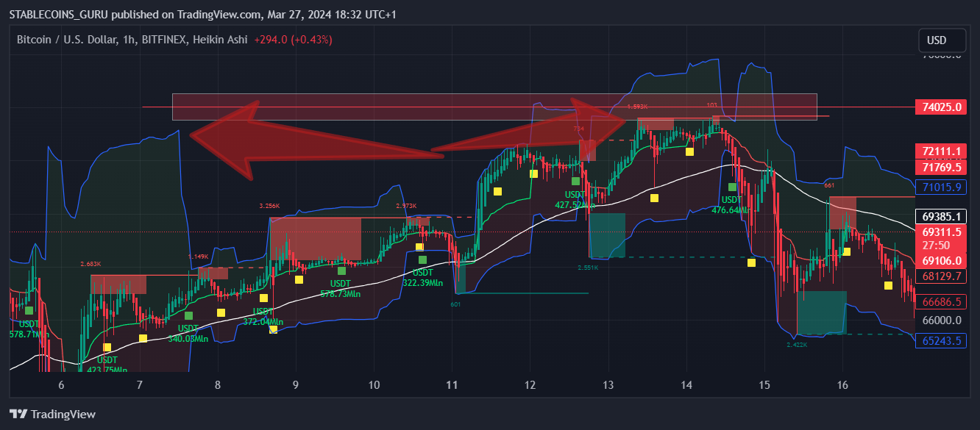Click the 72111.1 price label
The width and height of the screenshot is (980, 430).
tap(942, 151)
